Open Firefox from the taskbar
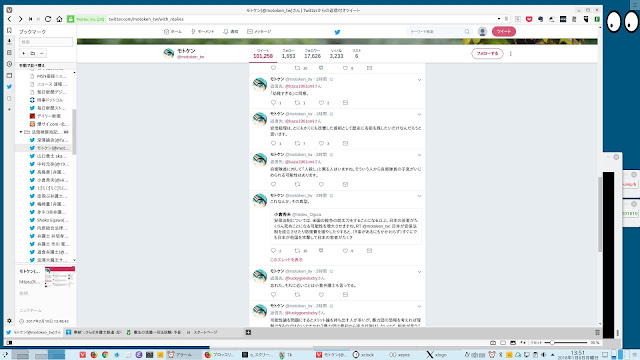 click(x=93, y=355)
